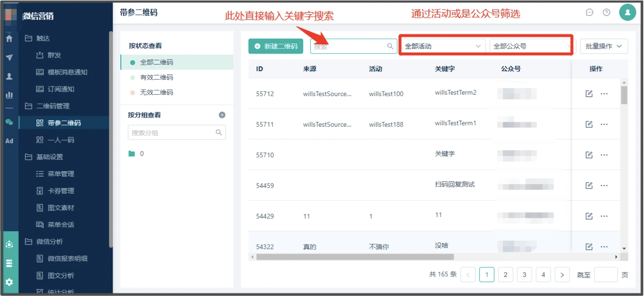Viewport: 644px width, 296px height.
Task: Open the group folder named 0
Action: coord(136,154)
